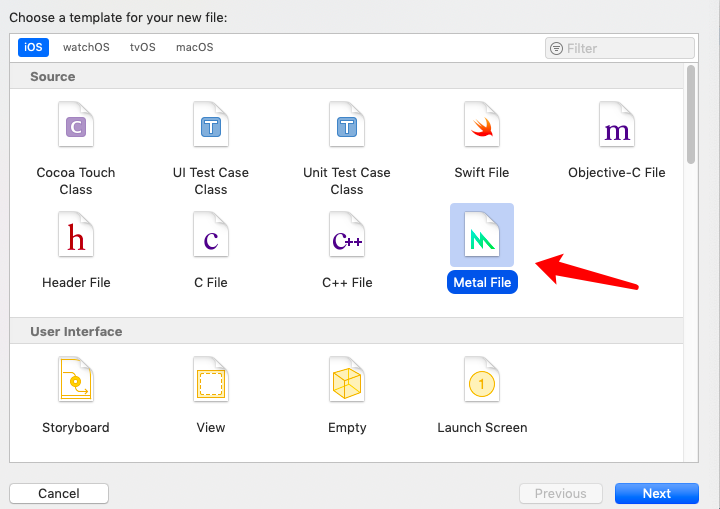Choose the UI Test Case Class template
Image resolution: width=720 pixels, height=509 pixels.
(x=211, y=128)
